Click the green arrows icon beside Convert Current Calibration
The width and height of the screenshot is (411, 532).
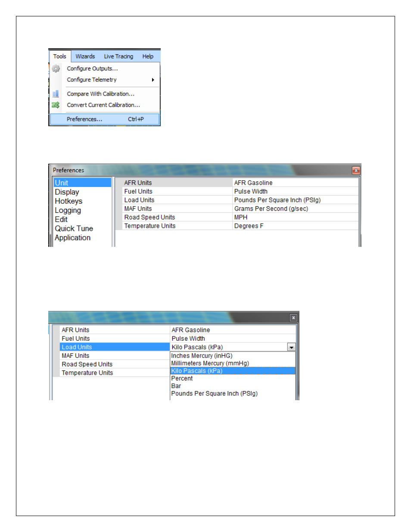tap(56, 105)
